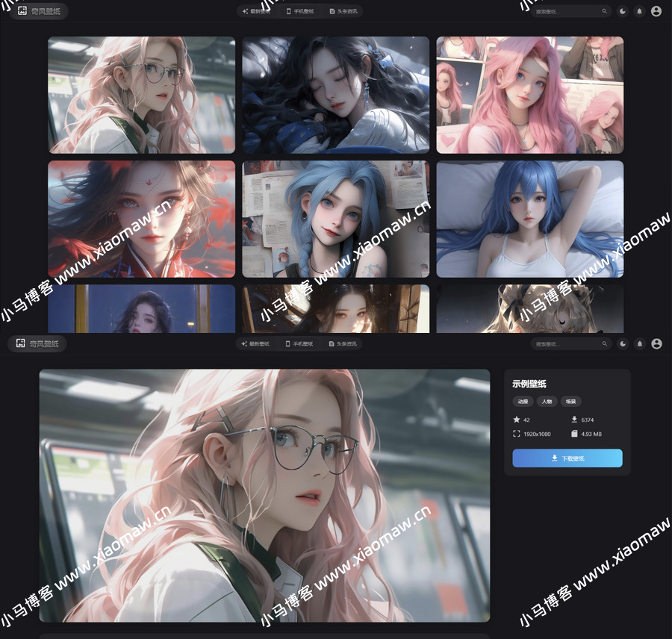
Task: Focus the 搜索壁纸 search field in gallery header
Action: 566,11
